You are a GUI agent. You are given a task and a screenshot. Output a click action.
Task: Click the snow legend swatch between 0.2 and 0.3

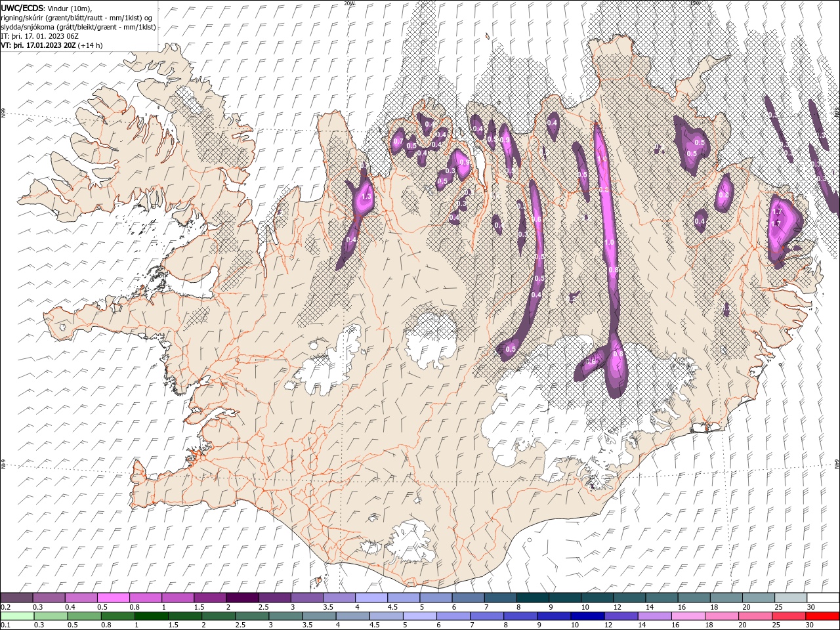(x=16, y=598)
